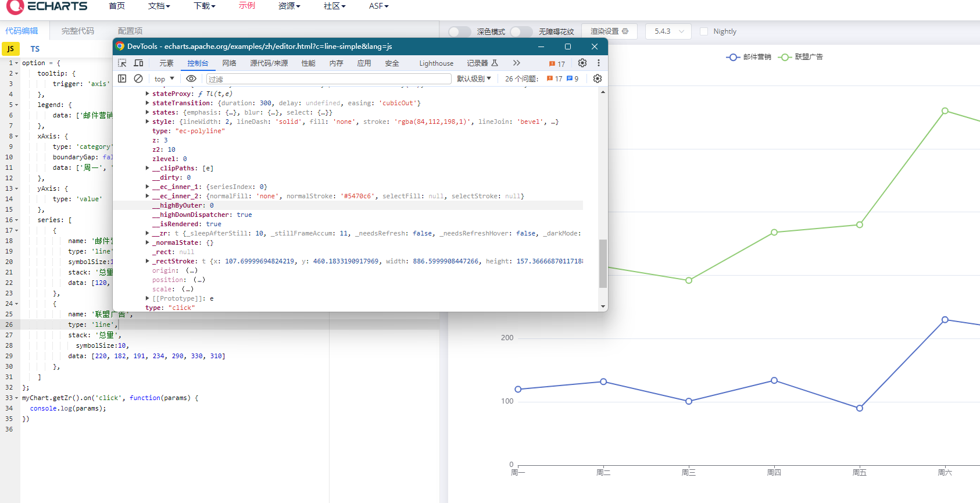Open DevTools settings gear in the tab bar
The image size is (980, 503).
click(x=582, y=63)
